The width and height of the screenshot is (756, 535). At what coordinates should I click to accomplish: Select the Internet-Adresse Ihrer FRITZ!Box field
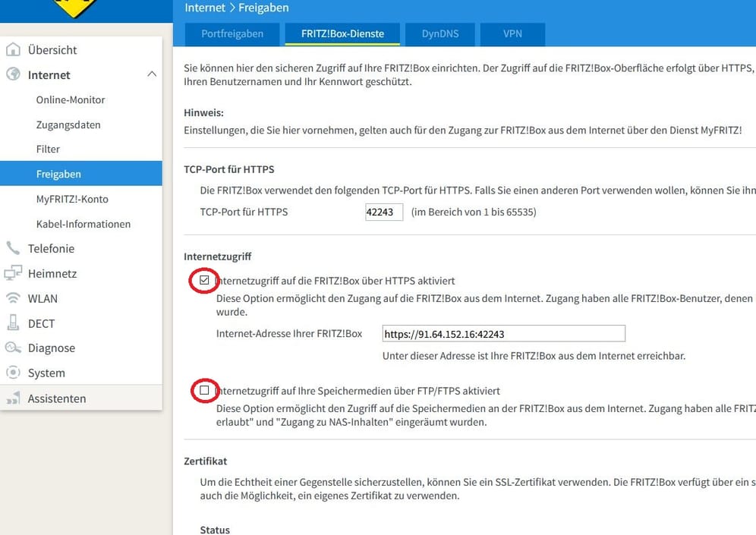click(504, 333)
